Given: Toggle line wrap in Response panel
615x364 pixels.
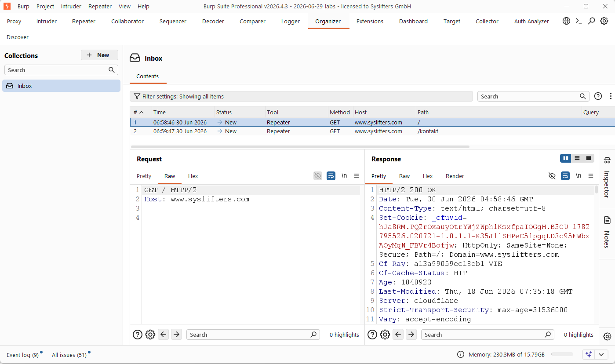Looking at the screenshot, I should coord(565,176).
